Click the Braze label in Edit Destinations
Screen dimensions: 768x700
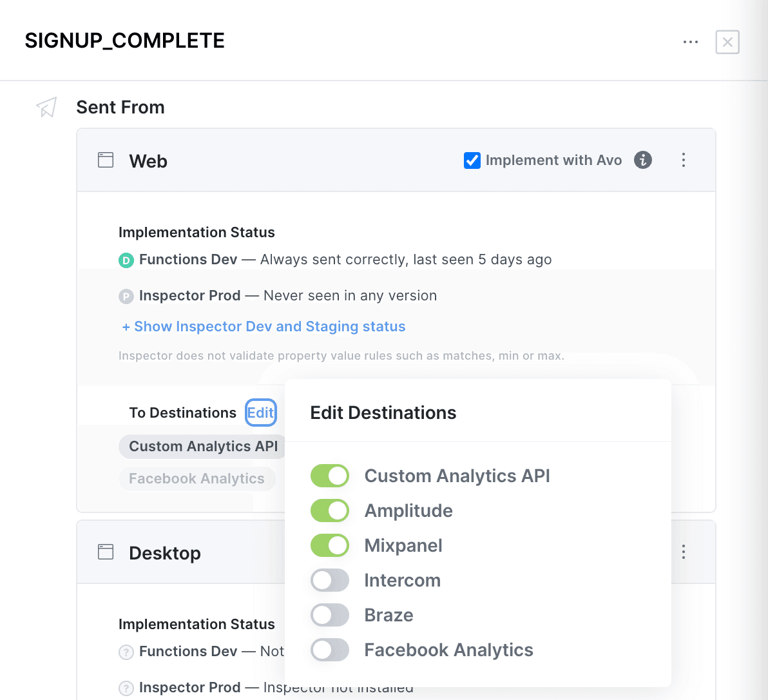tap(389, 616)
